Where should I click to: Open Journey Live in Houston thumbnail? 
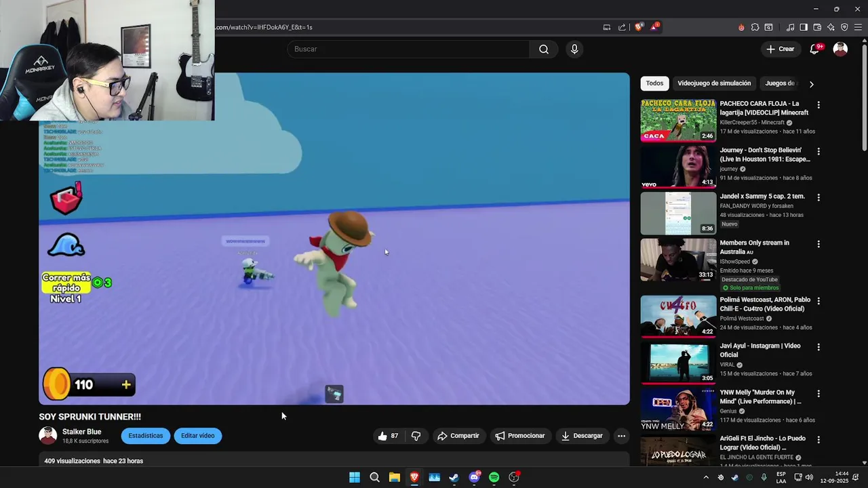pos(678,167)
